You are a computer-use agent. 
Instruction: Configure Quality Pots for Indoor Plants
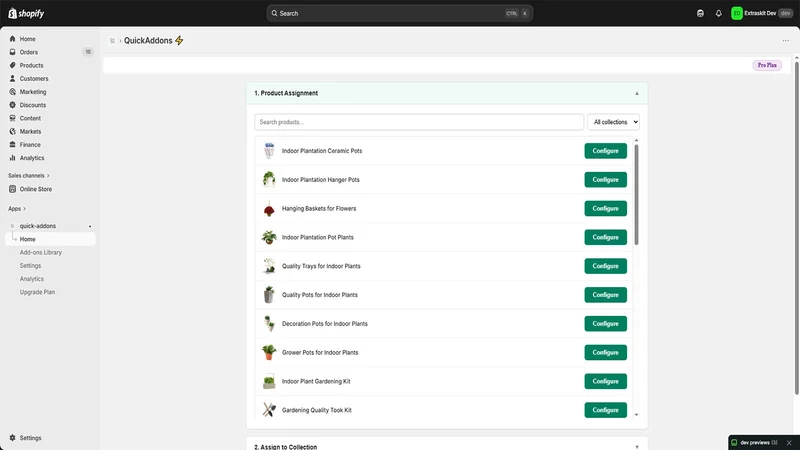click(605, 295)
